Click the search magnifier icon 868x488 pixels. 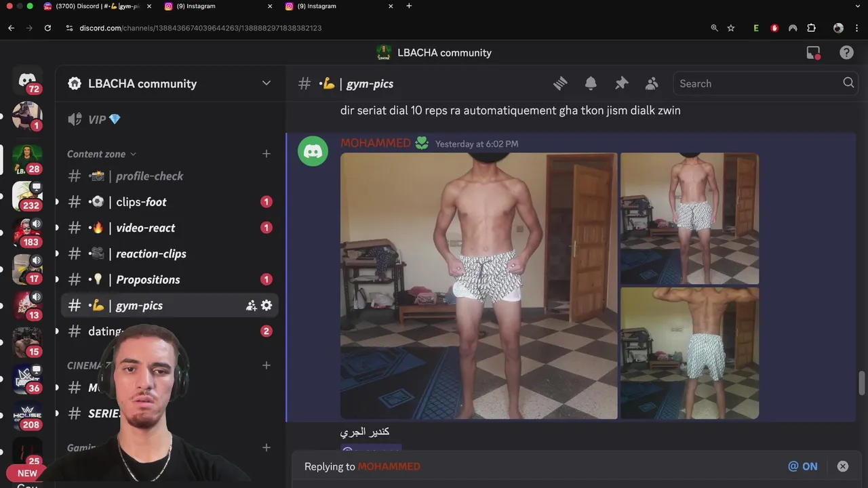[848, 83]
